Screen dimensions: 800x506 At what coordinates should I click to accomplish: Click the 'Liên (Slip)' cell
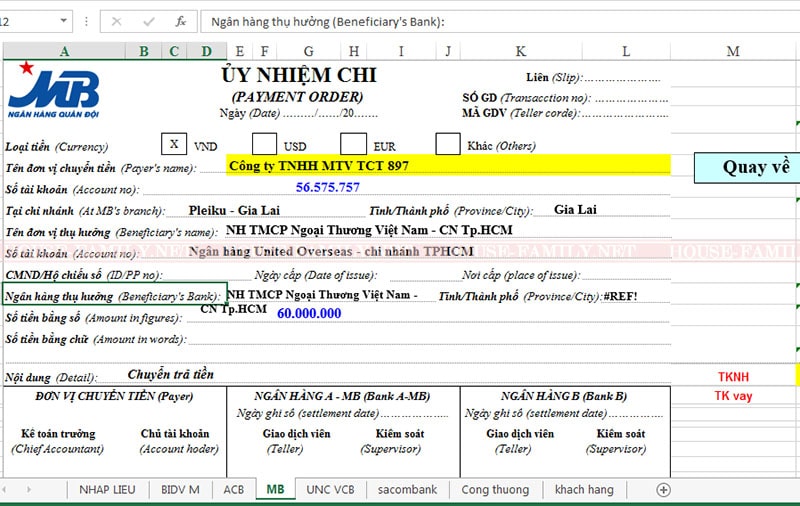click(593, 78)
